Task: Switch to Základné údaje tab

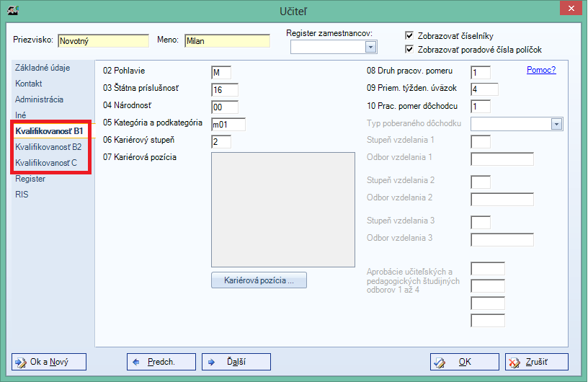Action: click(43, 68)
